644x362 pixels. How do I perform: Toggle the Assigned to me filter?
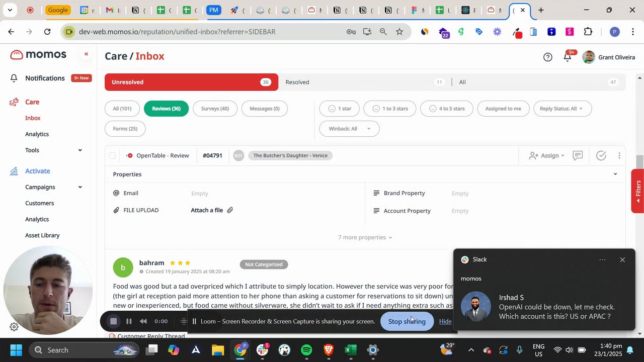pos(503,109)
